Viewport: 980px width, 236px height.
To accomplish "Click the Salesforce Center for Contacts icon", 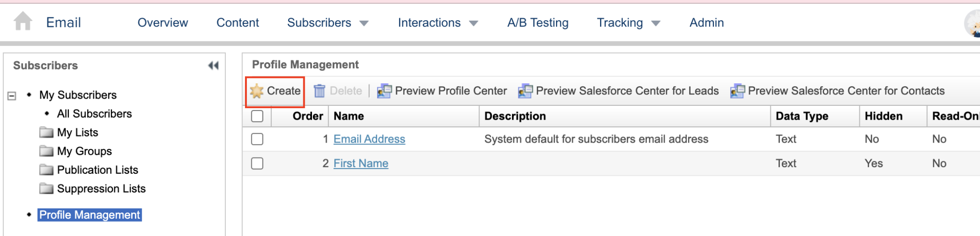I will [737, 91].
